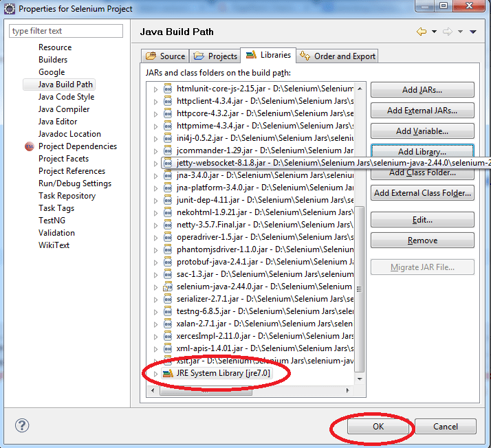
Task: Click the jar icon beside protobuf-java-2.4.1.jar
Action: (168, 262)
